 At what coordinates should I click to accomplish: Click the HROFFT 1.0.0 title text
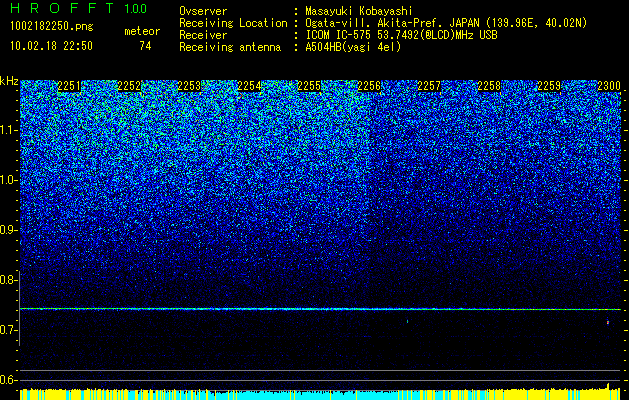pos(79,8)
